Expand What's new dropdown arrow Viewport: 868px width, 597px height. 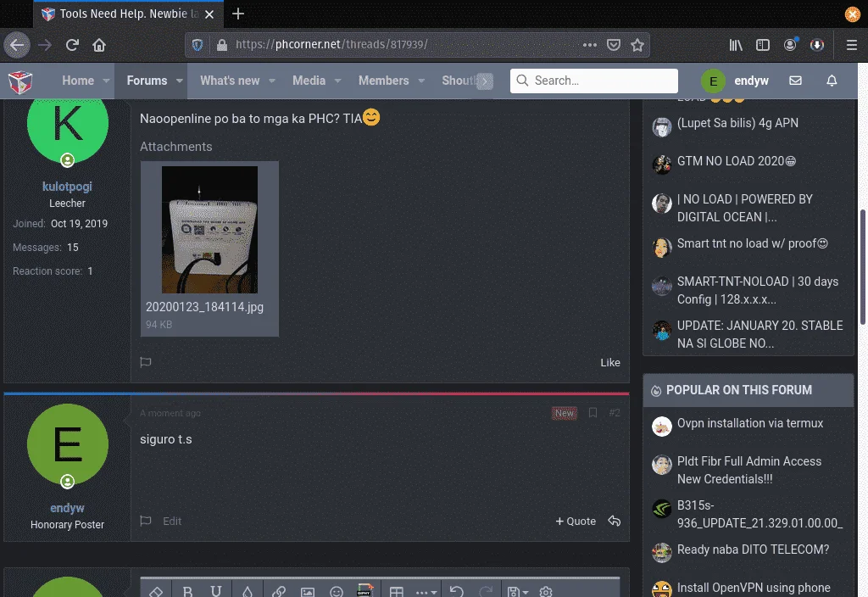click(272, 81)
